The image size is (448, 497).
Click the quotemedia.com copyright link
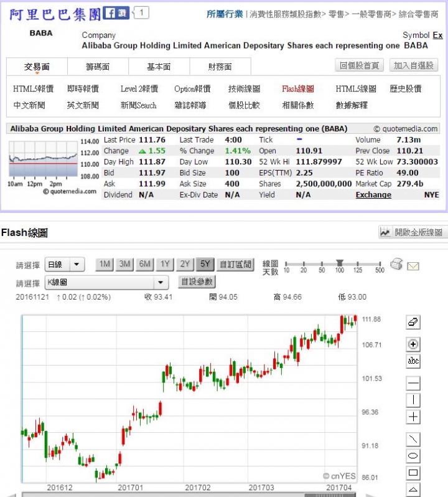(407, 129)
